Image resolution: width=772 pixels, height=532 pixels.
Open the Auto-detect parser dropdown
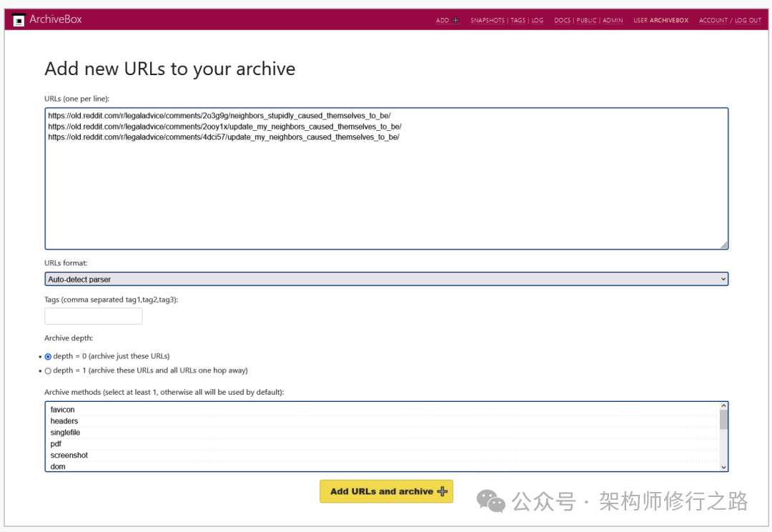coord(387,280)
